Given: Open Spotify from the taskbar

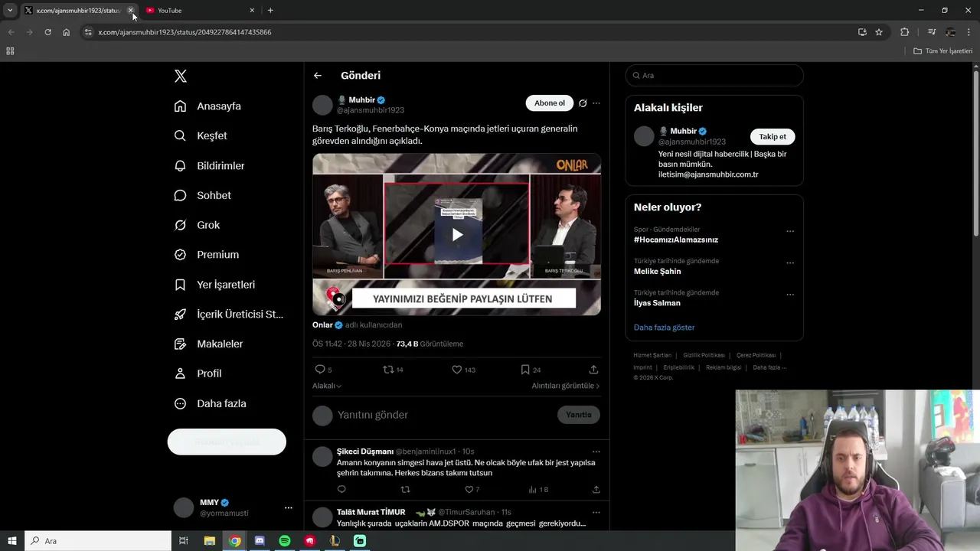Looking at the screenshot, I should [x=285, y=541].
